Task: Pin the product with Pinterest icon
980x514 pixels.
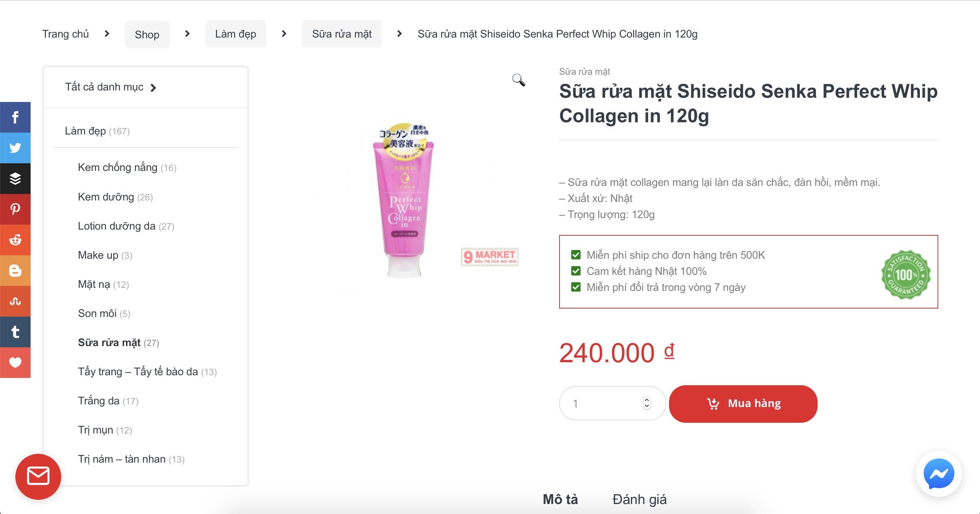Action: (x=15, y=209)
